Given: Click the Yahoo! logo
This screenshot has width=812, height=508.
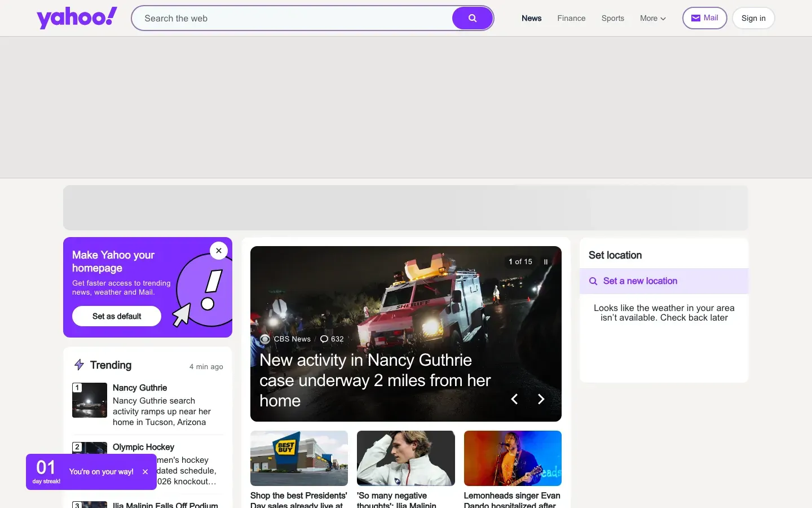Looking at the screenshot, I should (x=77, y=17).
